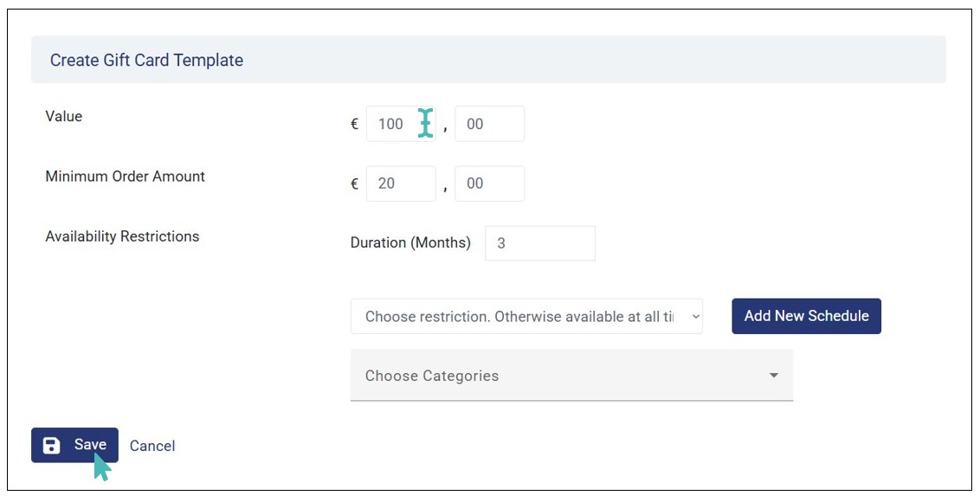Click the restriction dropdown chevron arrow

695,317
